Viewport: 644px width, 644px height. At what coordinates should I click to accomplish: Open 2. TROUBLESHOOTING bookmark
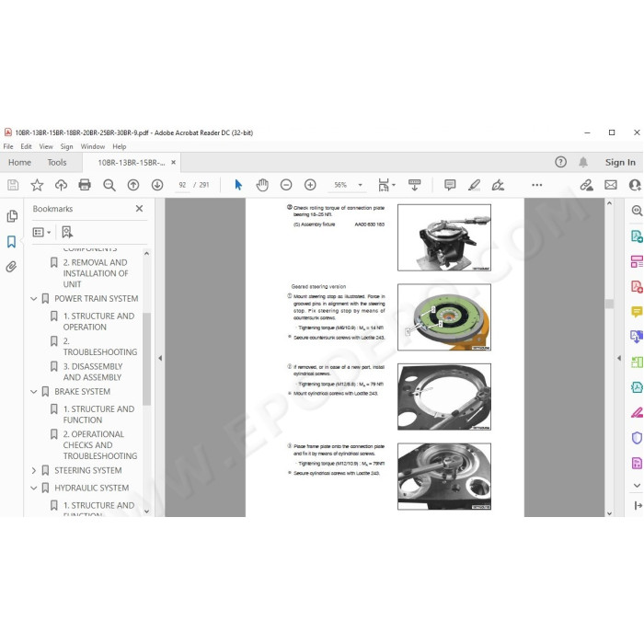99,346
